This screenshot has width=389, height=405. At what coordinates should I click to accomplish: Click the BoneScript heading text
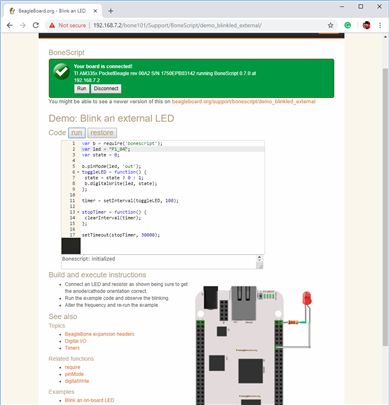(x=67, y=52)
